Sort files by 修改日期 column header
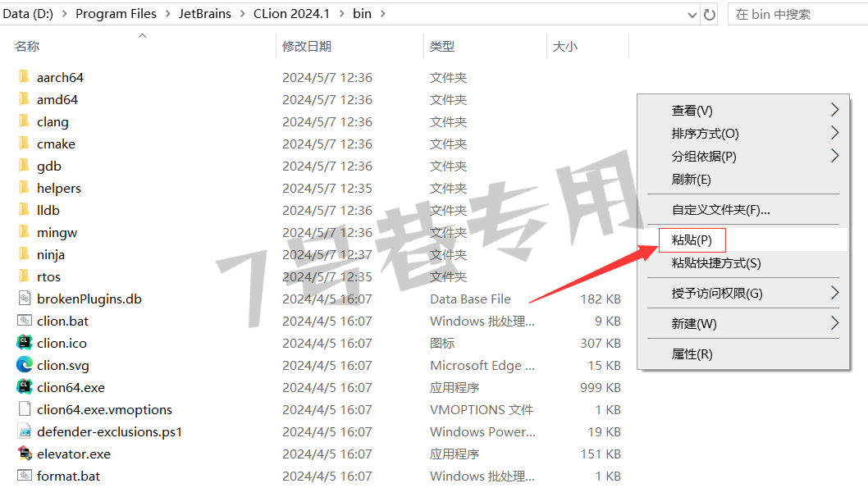The height and width of the screenshot is (488, 868). [307, 47]
